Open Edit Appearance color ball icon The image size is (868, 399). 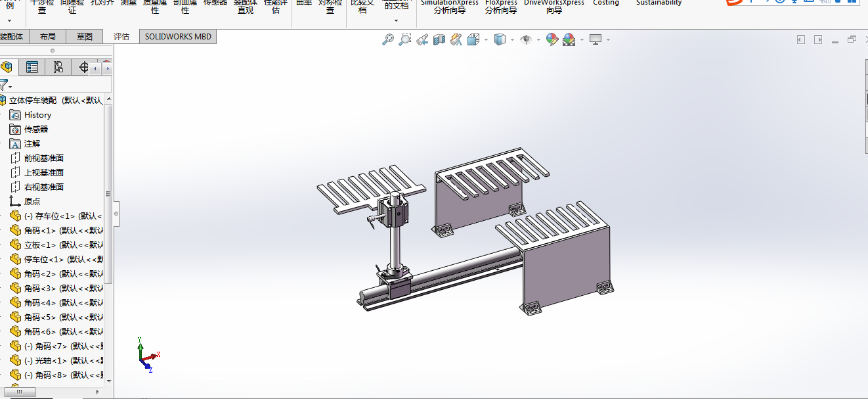552,39
